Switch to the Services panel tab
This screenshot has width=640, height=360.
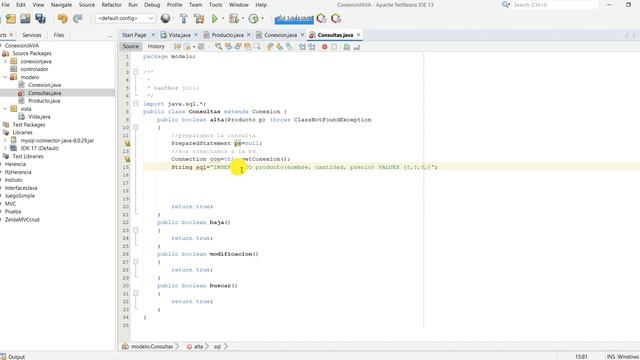coord(32,35)
